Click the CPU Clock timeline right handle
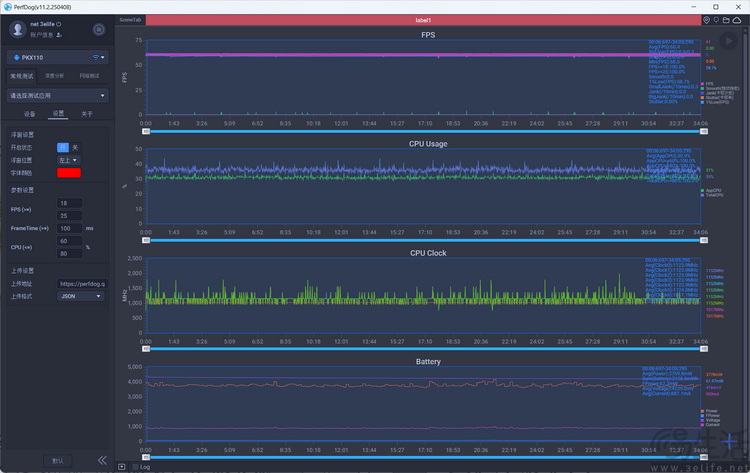 pyautogui.click(x=704, y=349)
